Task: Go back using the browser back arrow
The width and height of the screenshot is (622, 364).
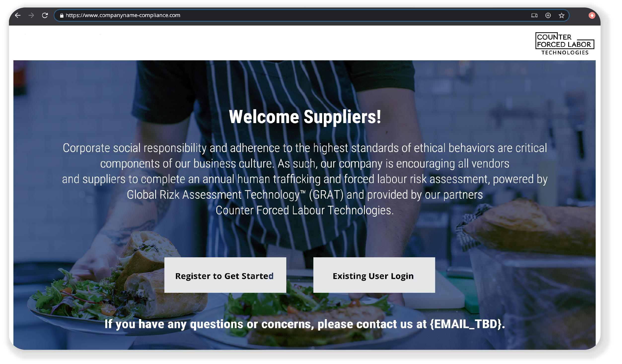Action: coord(18,15)
